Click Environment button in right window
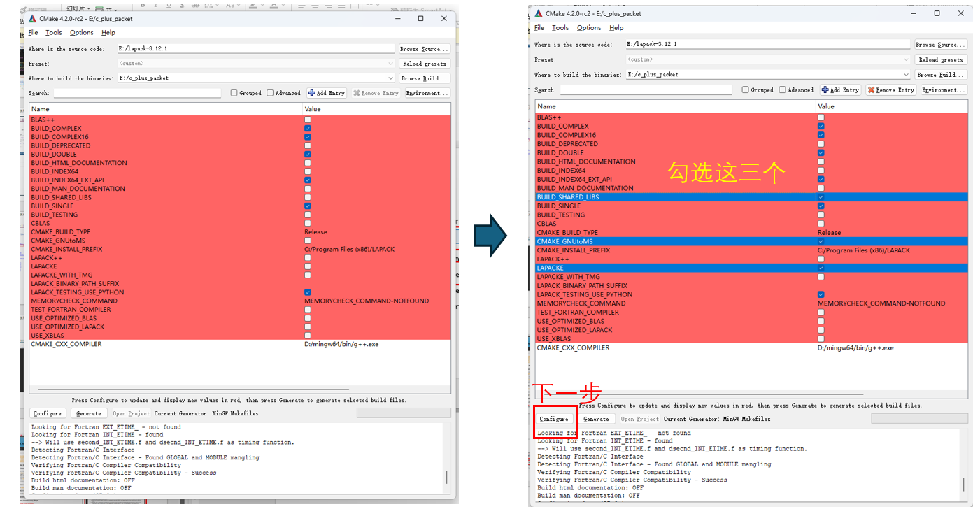The image size is (980, 509). pyautogui.click(x=944, y=89)
